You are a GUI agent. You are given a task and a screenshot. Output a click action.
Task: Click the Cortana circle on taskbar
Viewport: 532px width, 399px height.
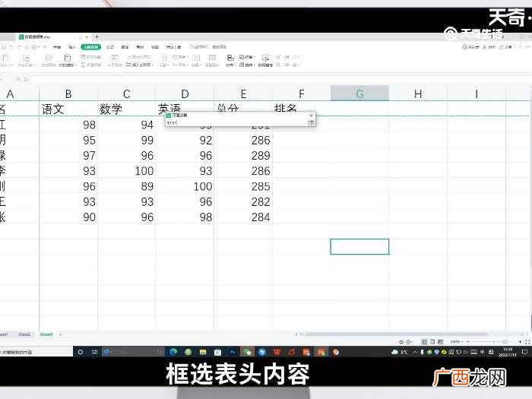[x=81, y=352]
